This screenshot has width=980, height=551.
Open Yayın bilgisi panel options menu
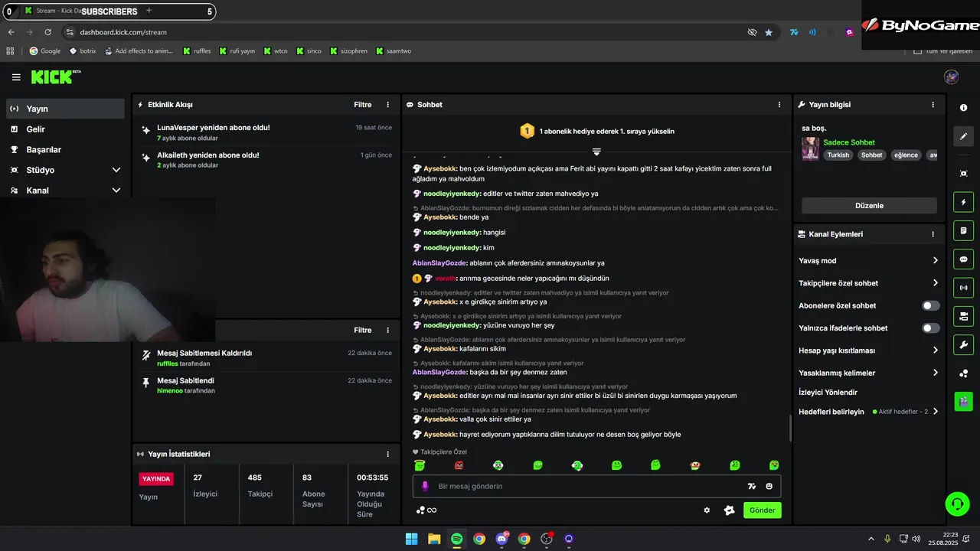click(x=933, y=105)
